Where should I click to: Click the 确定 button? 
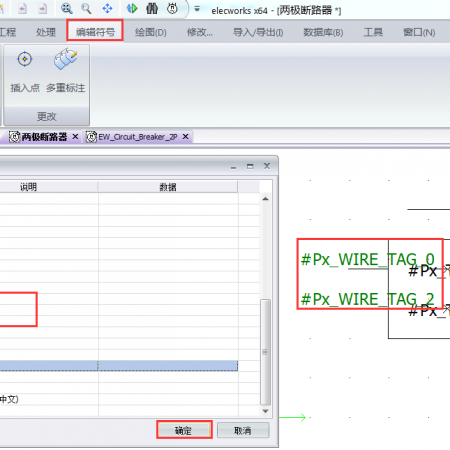(x=184, y=430)
